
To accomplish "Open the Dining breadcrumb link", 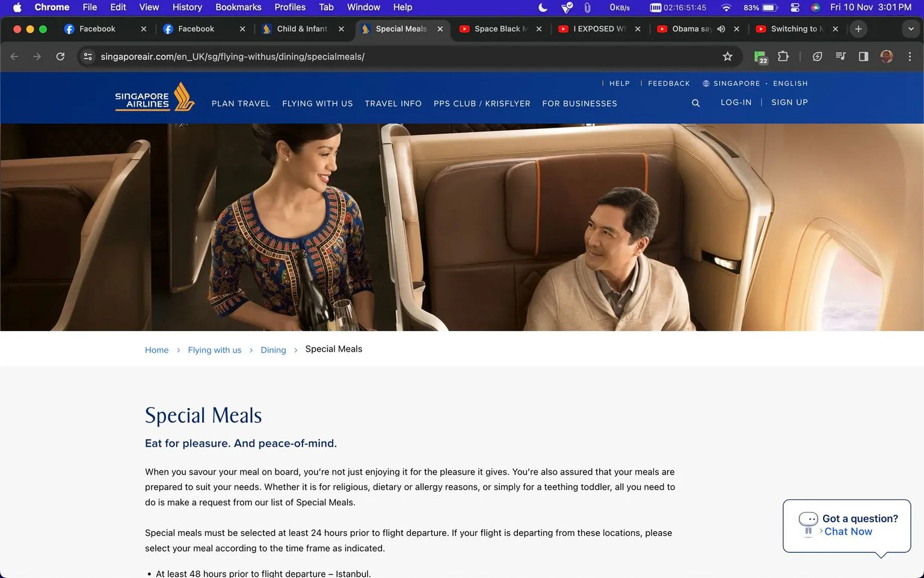I will point(273,349).
